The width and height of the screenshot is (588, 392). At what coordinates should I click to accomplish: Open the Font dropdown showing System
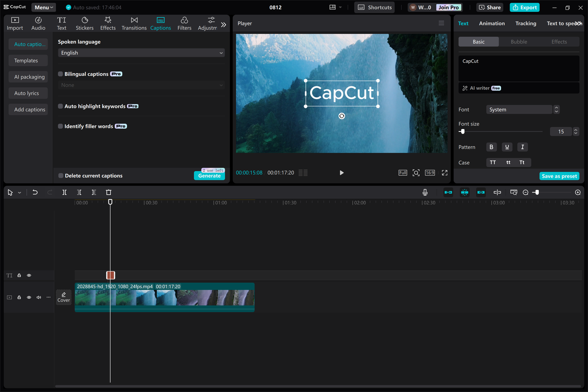519,109
